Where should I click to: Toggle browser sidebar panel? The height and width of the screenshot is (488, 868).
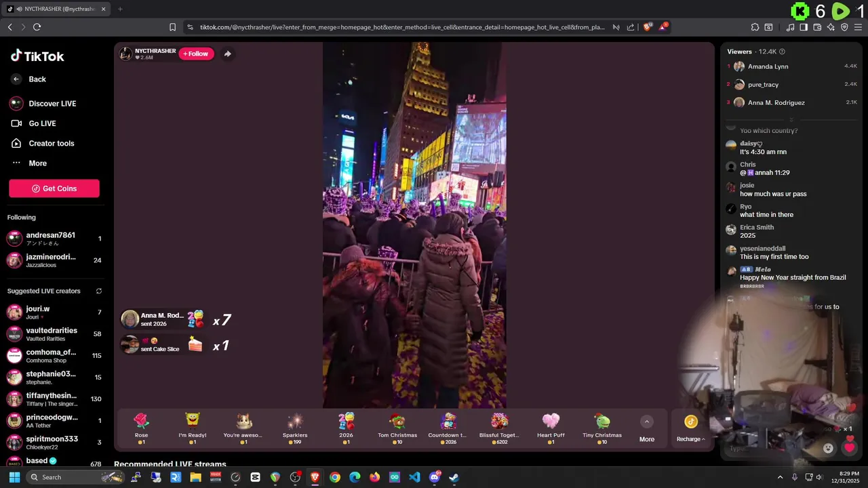pos(804,27)
